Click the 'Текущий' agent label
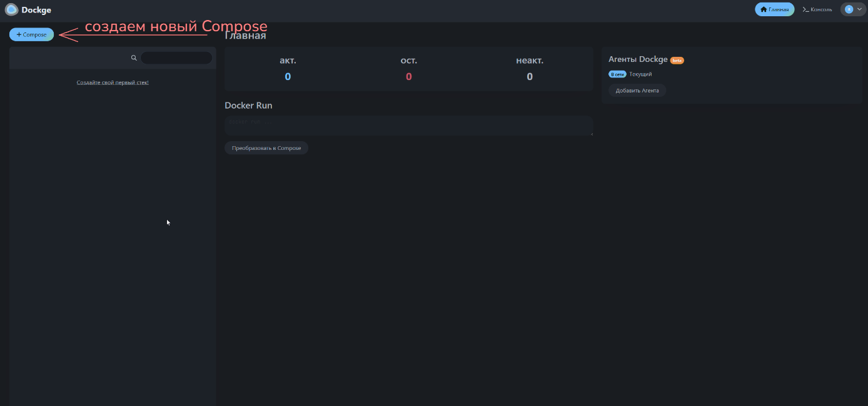The height and width of the screenshot is (406, 868). pos(640,74)
